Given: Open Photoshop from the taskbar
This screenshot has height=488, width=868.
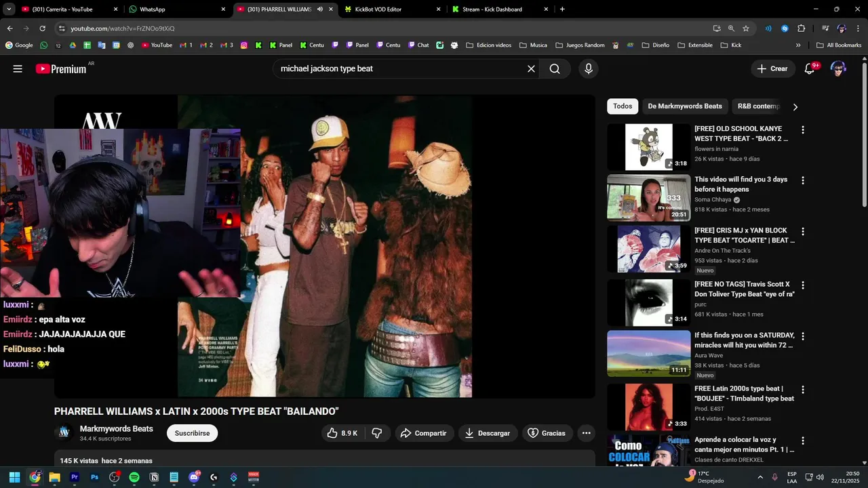Looking at the screenshot, I should tap(94, 477).
